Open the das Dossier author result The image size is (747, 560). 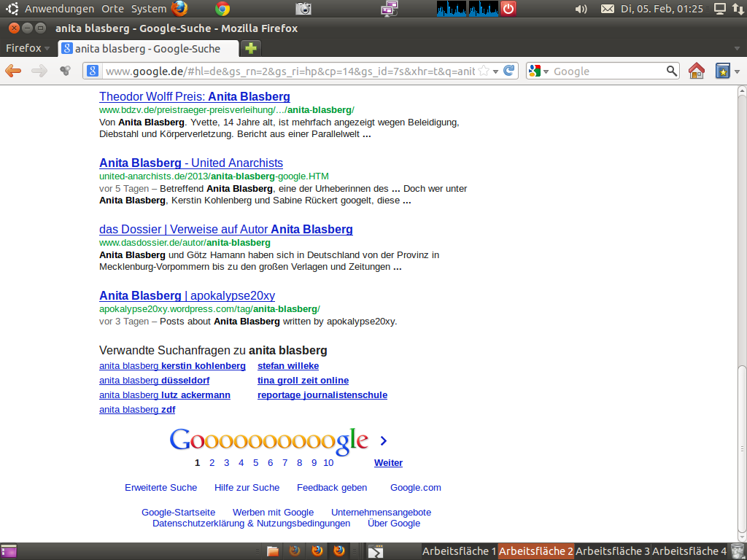coord(226,229)
